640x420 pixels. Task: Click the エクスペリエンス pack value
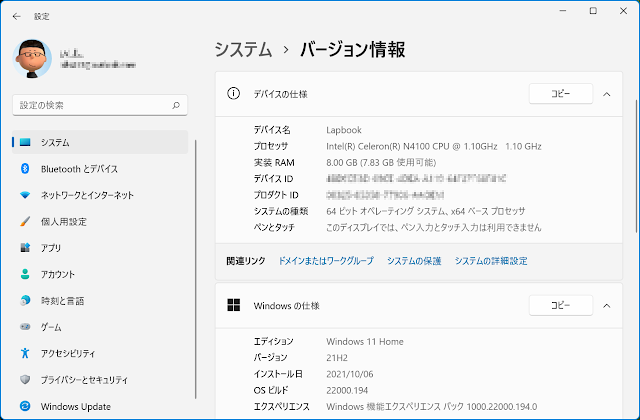tap(431, 407)
